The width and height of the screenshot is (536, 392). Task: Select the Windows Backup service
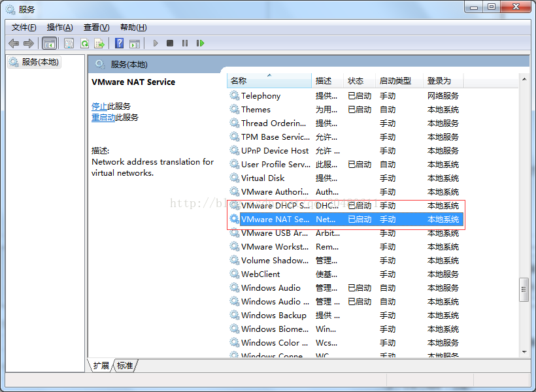click(x=345, y=315)
